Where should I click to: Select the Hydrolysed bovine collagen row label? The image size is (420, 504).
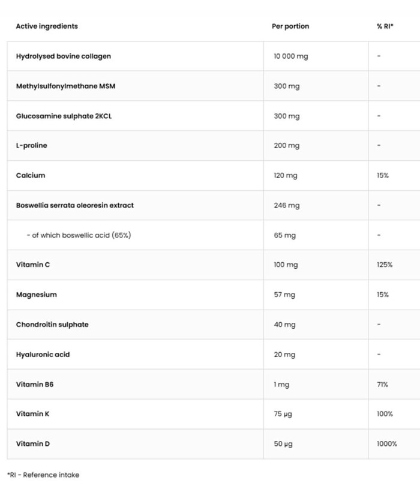64,56
